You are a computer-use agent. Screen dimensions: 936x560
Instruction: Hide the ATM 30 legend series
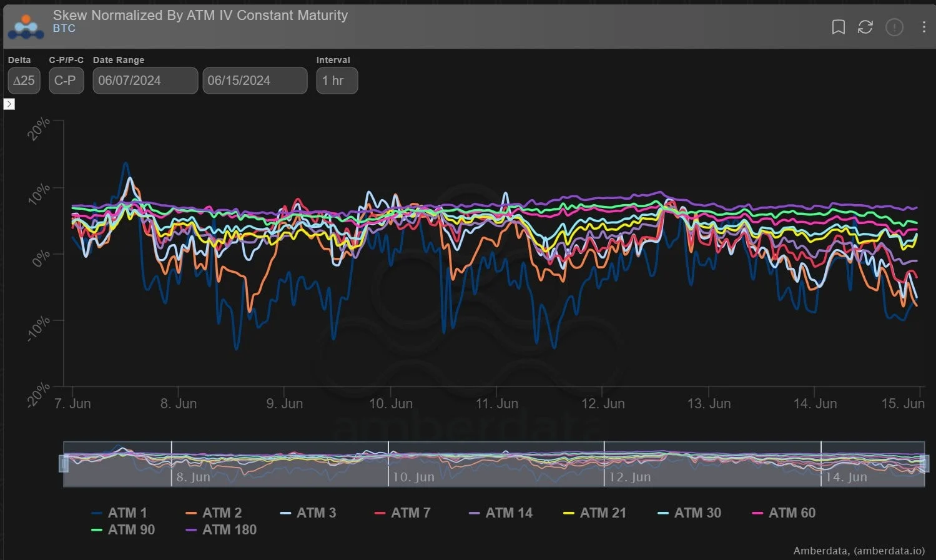click(x=689, y=513)
